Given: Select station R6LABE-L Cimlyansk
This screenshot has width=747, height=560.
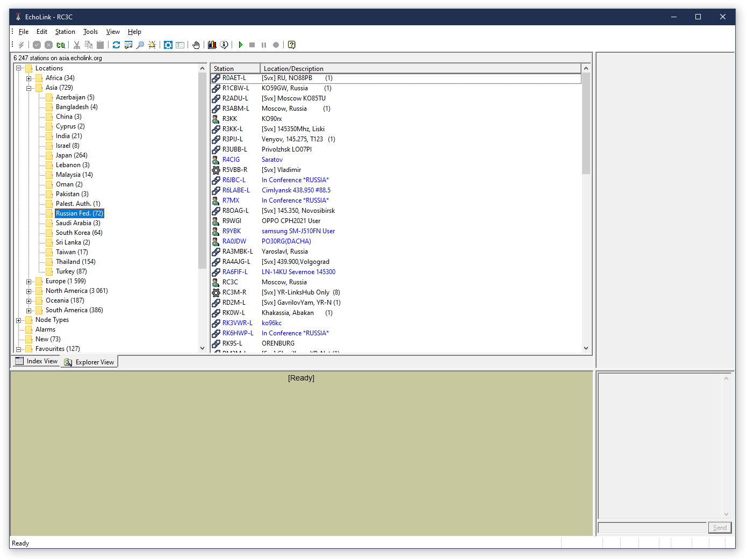Looking at the screenshot, I should click(x=396, y=190).
